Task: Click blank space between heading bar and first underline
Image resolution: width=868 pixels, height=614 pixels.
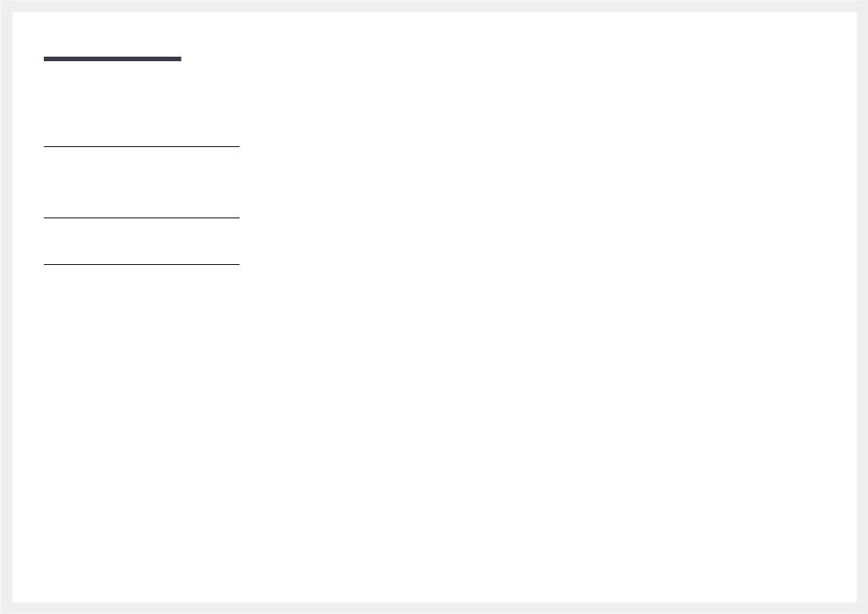Action: (142, 103)
